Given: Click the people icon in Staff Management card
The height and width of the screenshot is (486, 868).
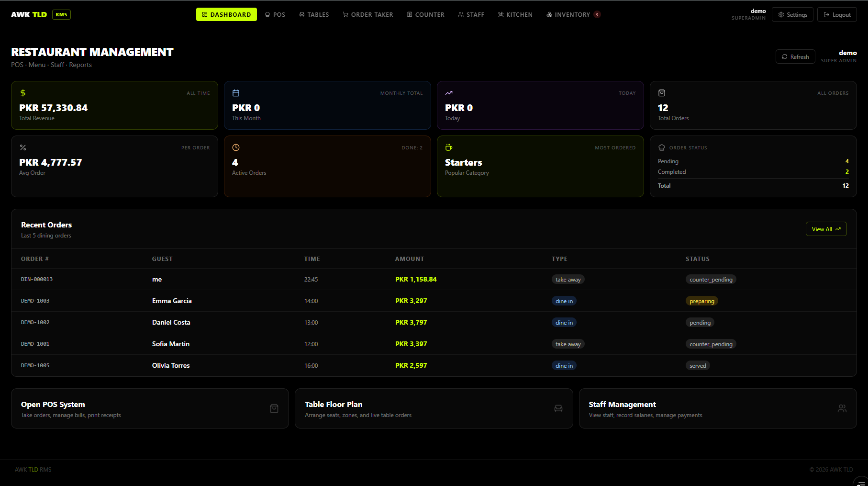Looking at the screenshot, I should 842,408.
